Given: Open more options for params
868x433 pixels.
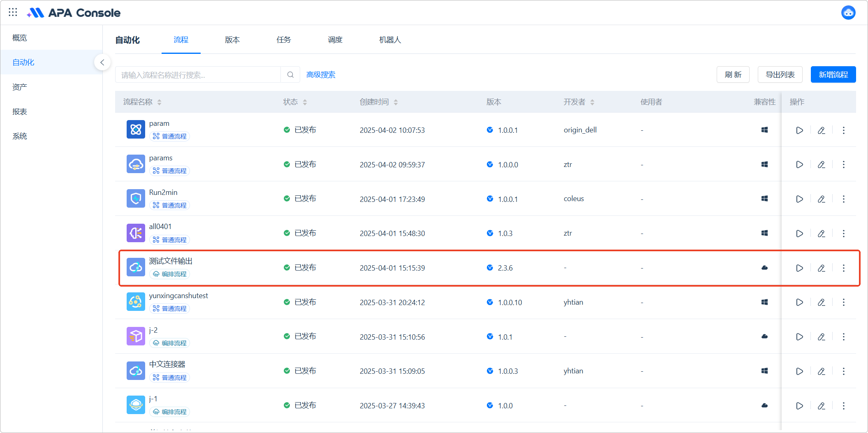Looking at the screenshot, I should [844, 164].
